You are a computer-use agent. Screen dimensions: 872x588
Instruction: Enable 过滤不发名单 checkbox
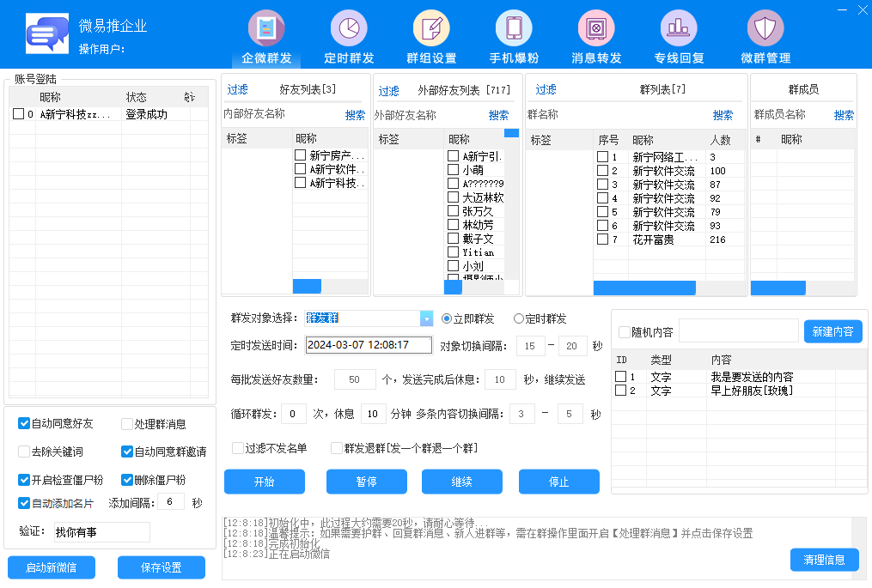(238, 448)
